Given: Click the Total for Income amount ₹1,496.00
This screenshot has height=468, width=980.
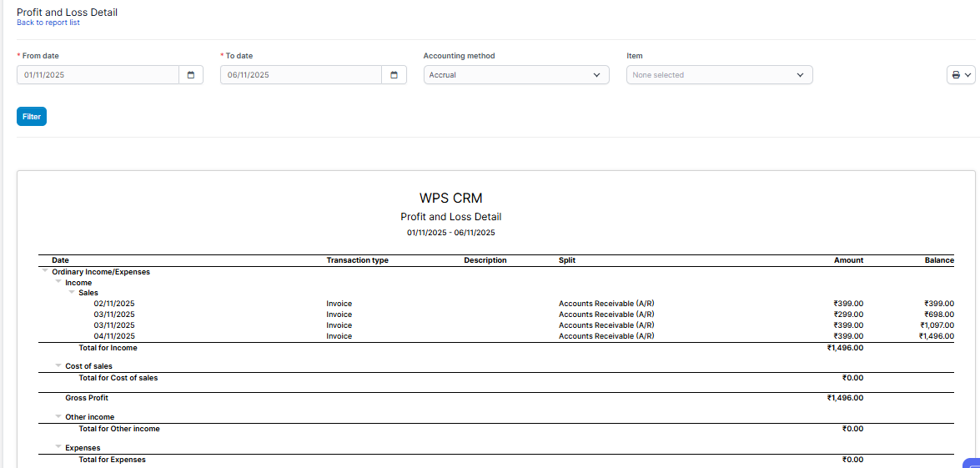Looking at the screenshot, I should click(845, 348).
